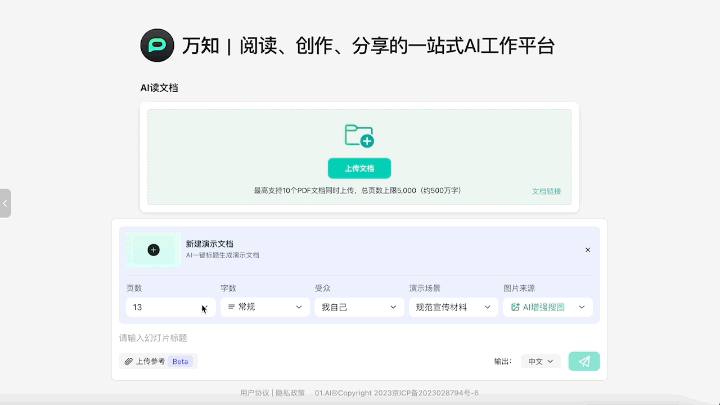
Task: Close the 新建演示文档 panel
Action: pyautogui.click(x=587, y=250)
